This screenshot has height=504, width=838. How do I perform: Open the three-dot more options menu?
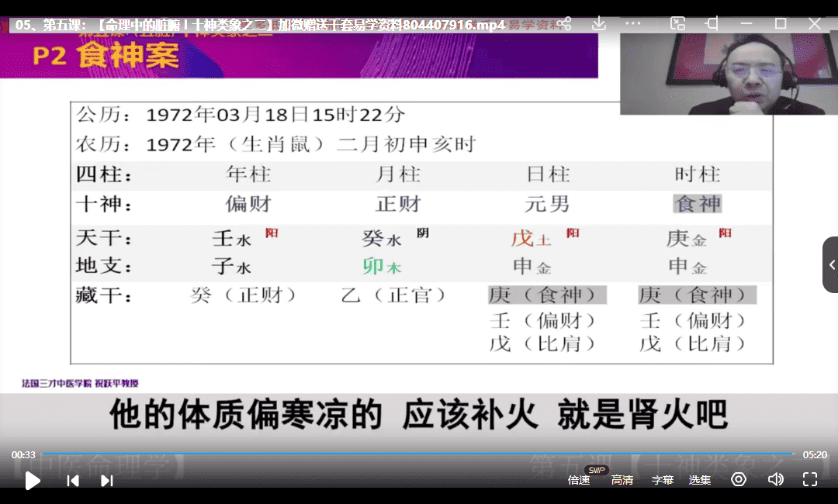632,23
